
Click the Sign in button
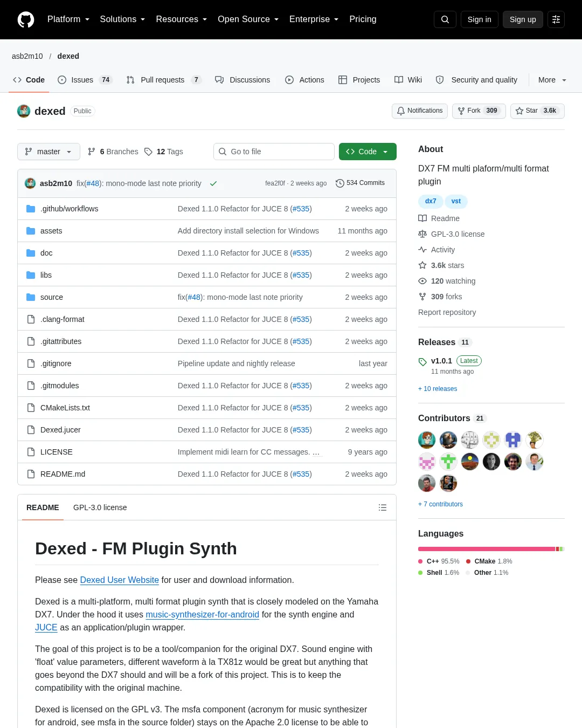click(x=480, y=19)
